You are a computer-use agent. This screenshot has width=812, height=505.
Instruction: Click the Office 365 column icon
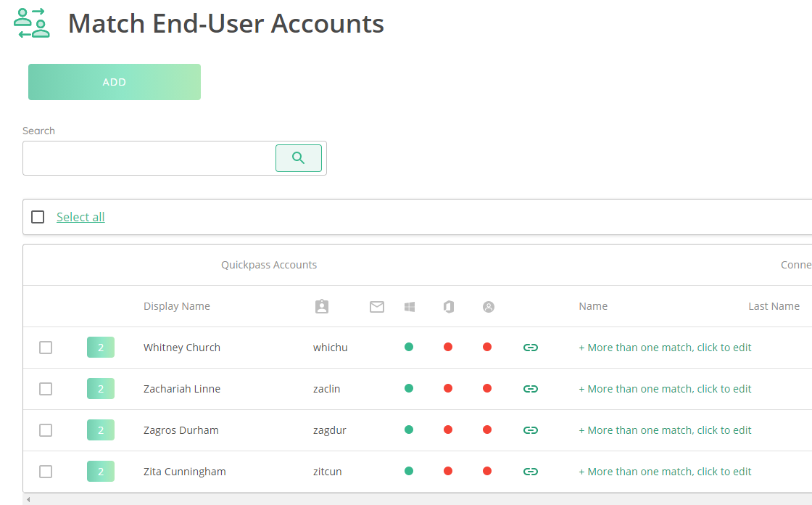coord(449,307)
